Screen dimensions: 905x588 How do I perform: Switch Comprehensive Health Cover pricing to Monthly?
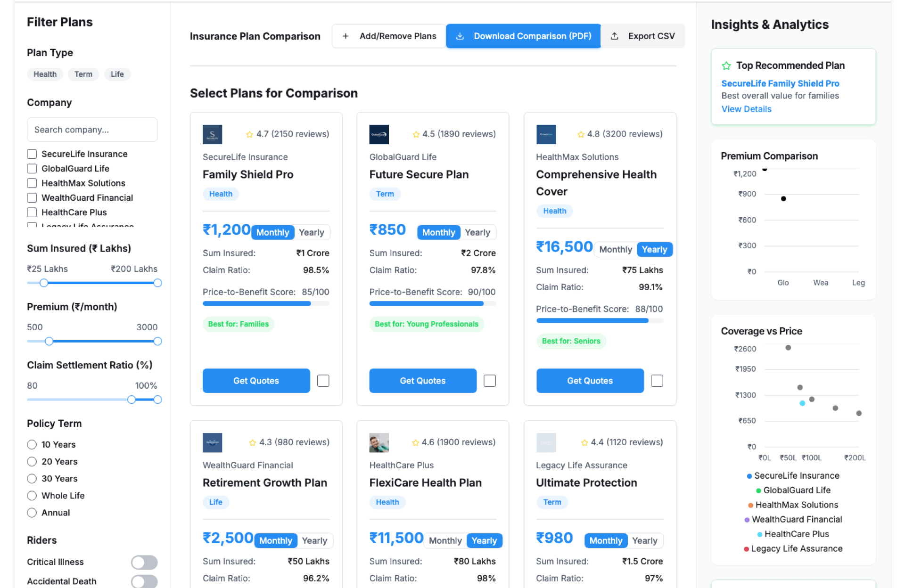click(615, 249)
